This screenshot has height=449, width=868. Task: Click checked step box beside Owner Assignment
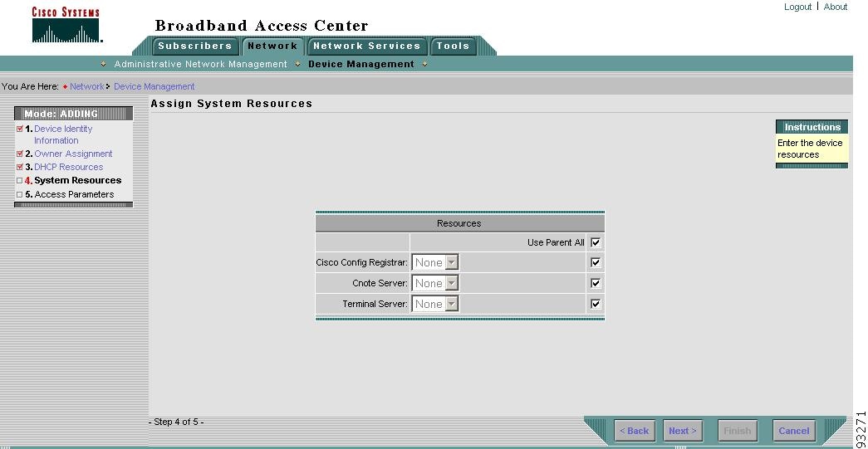(20, 154)
